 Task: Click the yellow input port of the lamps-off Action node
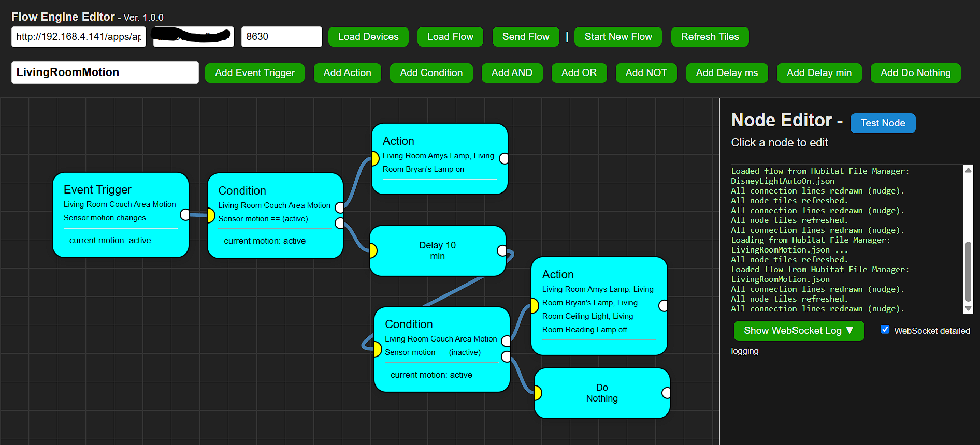(535, 306)
